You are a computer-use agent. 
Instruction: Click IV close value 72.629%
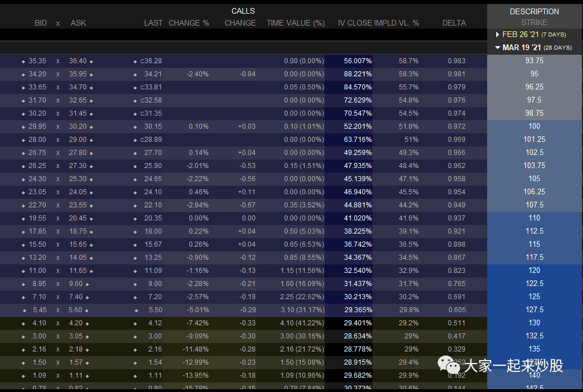(358, 100)
